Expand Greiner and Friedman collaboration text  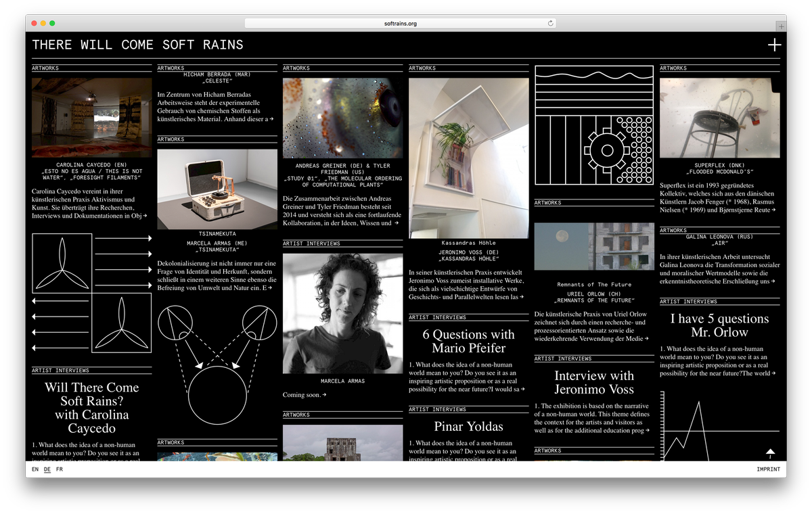[x=396, y=223]
